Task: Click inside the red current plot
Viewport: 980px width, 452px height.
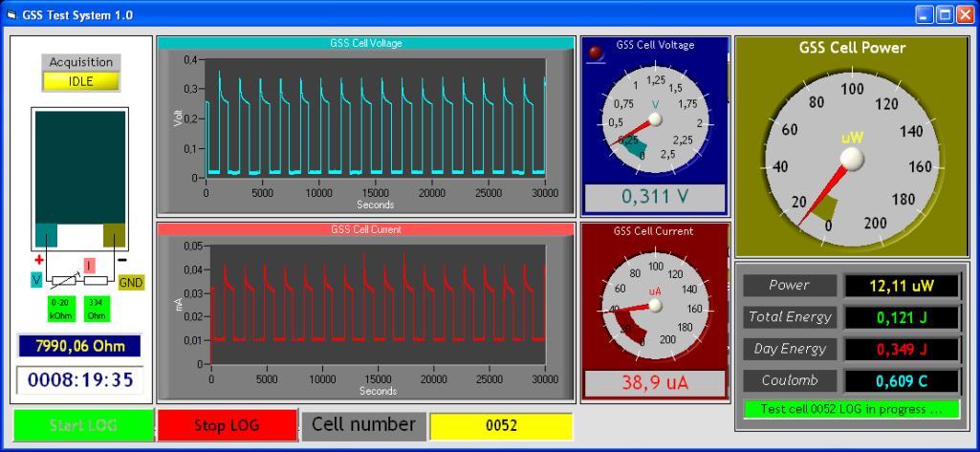Action: (x=378, y=305)
